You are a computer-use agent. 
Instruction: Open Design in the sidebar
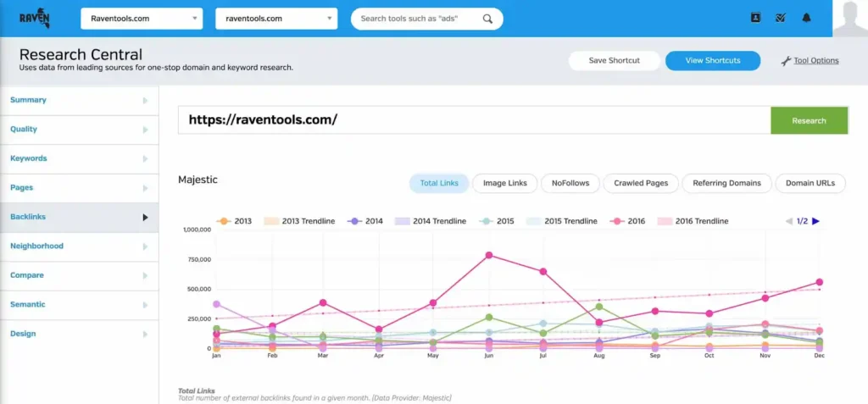23,334
